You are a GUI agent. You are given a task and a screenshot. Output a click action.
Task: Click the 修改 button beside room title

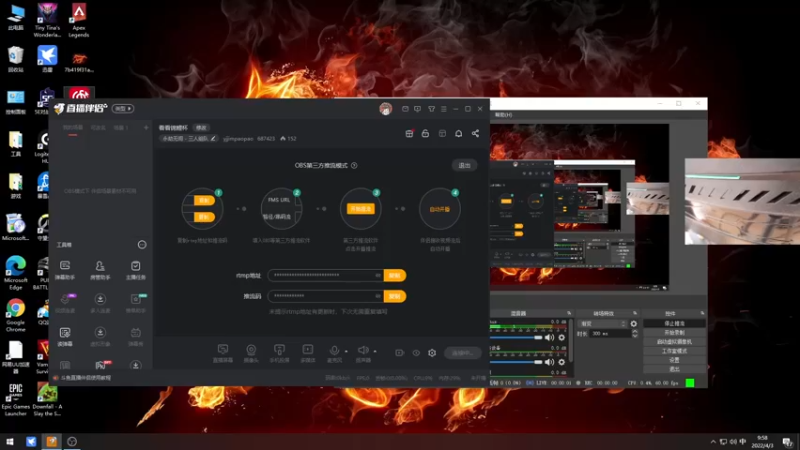click(202, 128)
